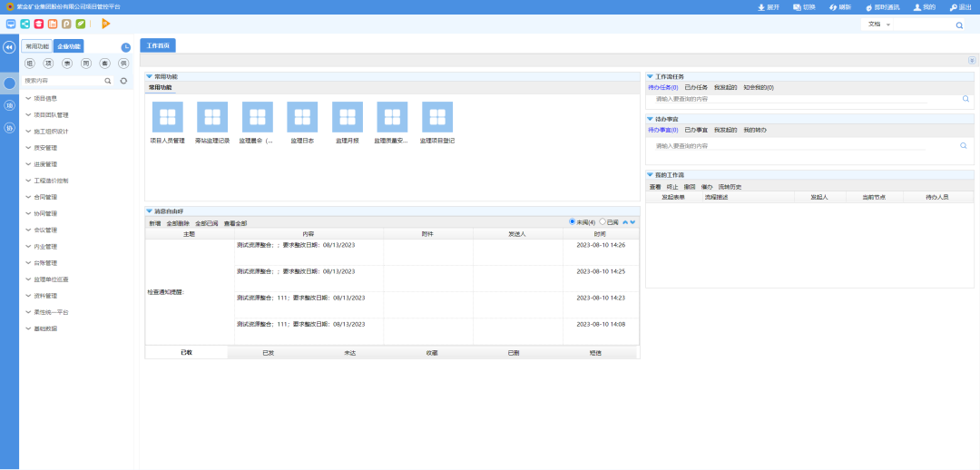The width and height of the screenshot is (980, 470).
Task: Click the orange play icon in top toolbar
Action: (x=106, y=24)
